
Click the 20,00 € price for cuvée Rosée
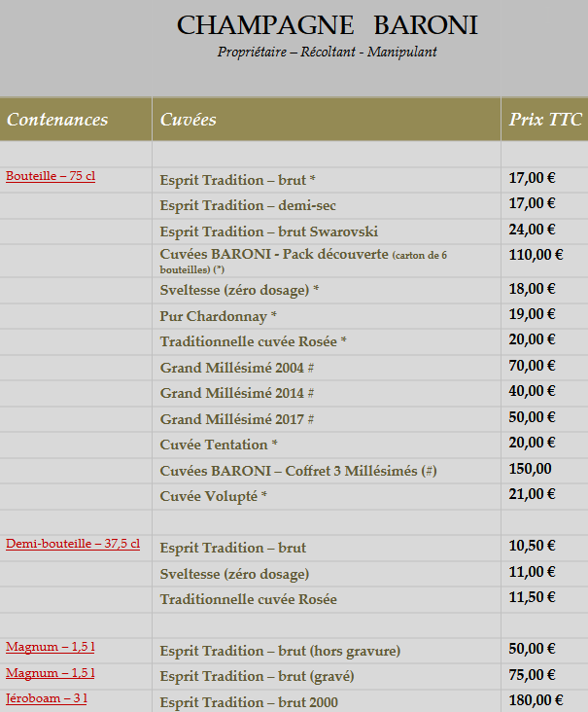[532, 339]
